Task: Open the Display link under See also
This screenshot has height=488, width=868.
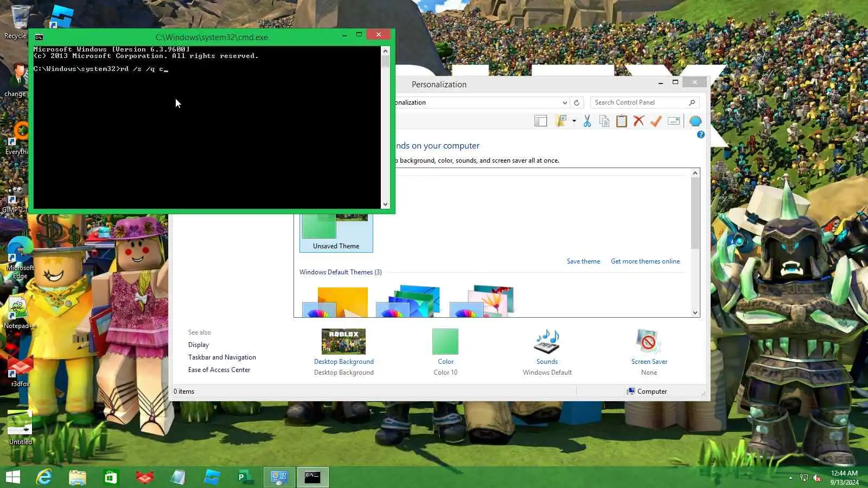Action: click(199, 345)
